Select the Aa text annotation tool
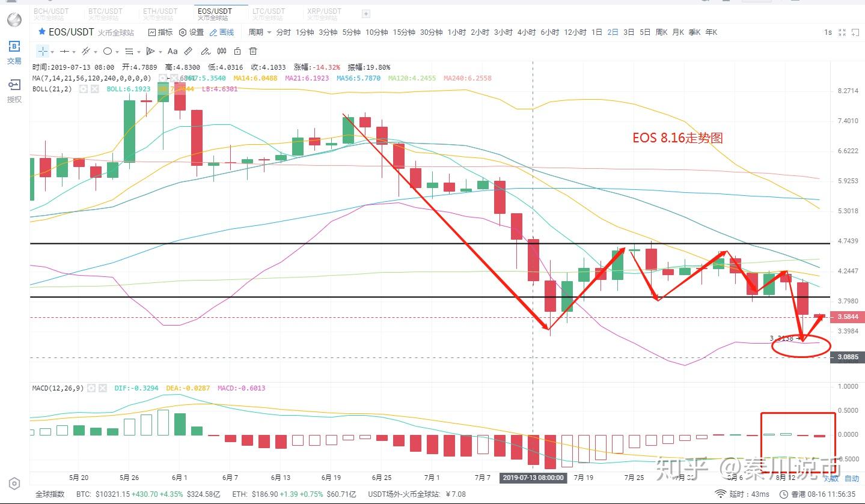 173,52
